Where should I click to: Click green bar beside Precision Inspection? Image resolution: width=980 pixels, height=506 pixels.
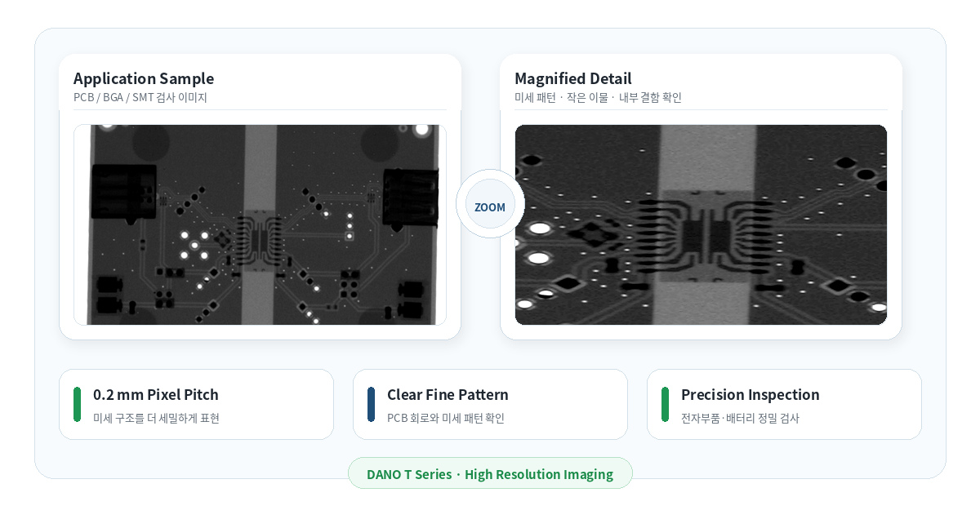[665, 404]
